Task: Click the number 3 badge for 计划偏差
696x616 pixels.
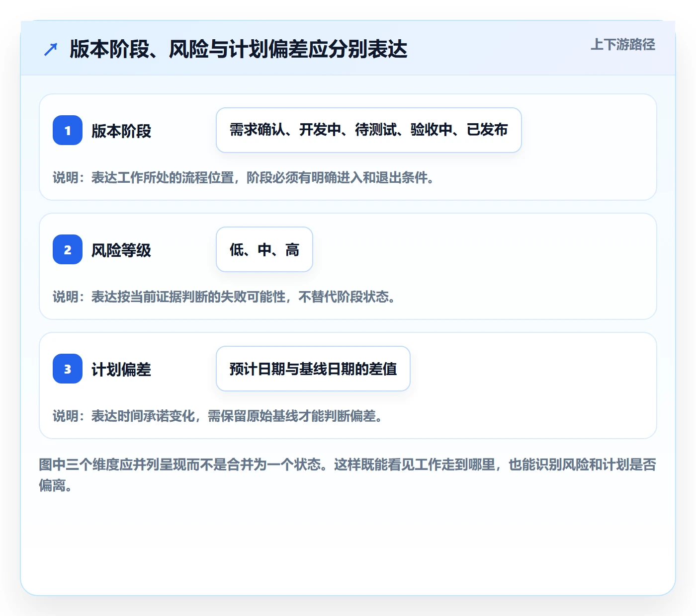Action: [x=68, y=369]
